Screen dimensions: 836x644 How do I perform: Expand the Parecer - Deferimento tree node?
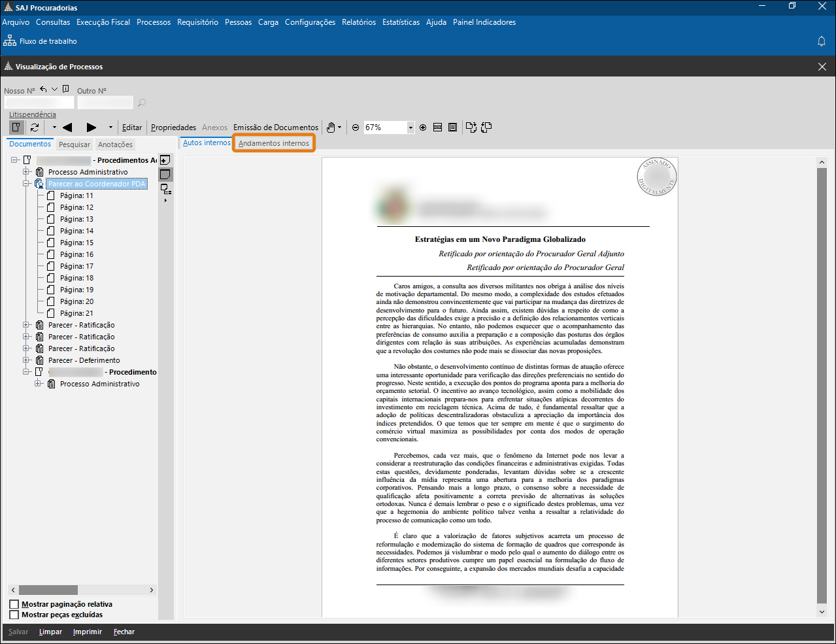pos(27,360)
